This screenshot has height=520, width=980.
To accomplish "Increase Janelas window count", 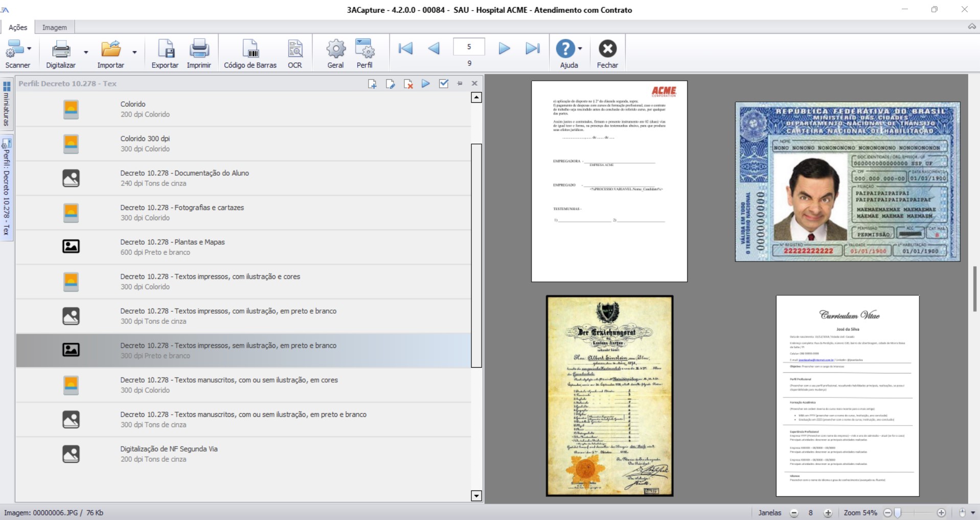I will tap(828, 513).
